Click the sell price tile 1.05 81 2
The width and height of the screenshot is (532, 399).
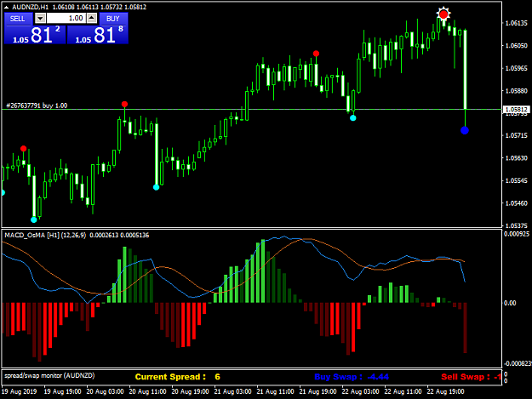[35, 35]
